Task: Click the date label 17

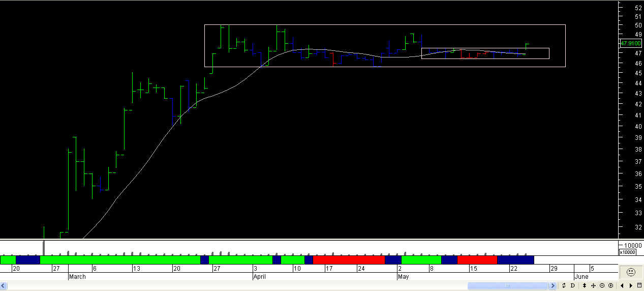Action: (329, 269)
